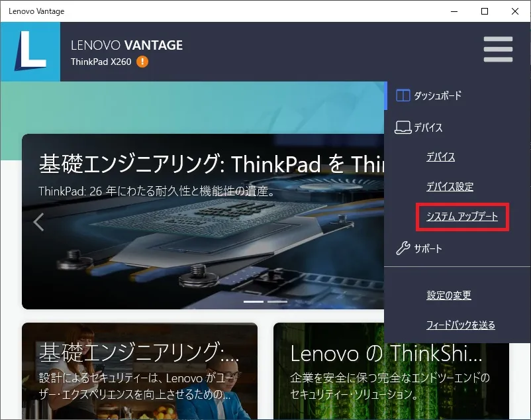The height and width of the screenshot is (420, 531).
Task: Show previous carousel slide arrow
Action: pyautogui.click(x=38, y=222)
